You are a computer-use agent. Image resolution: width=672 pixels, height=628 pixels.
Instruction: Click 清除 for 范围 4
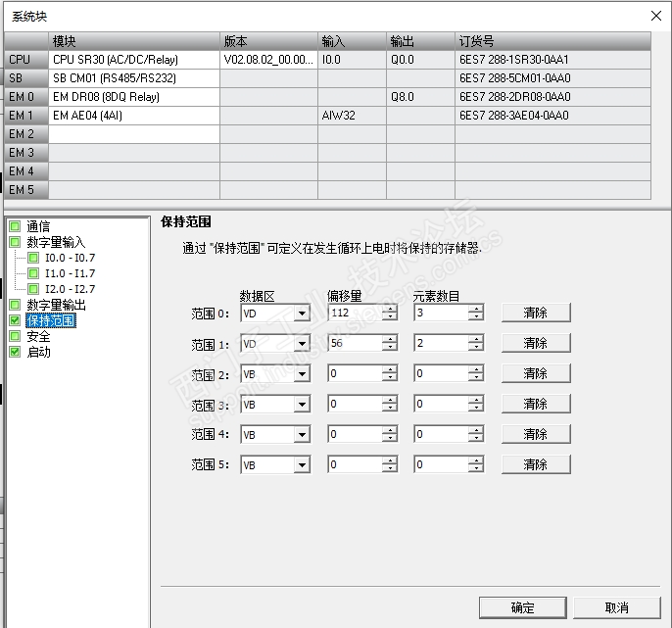point(536,435)
